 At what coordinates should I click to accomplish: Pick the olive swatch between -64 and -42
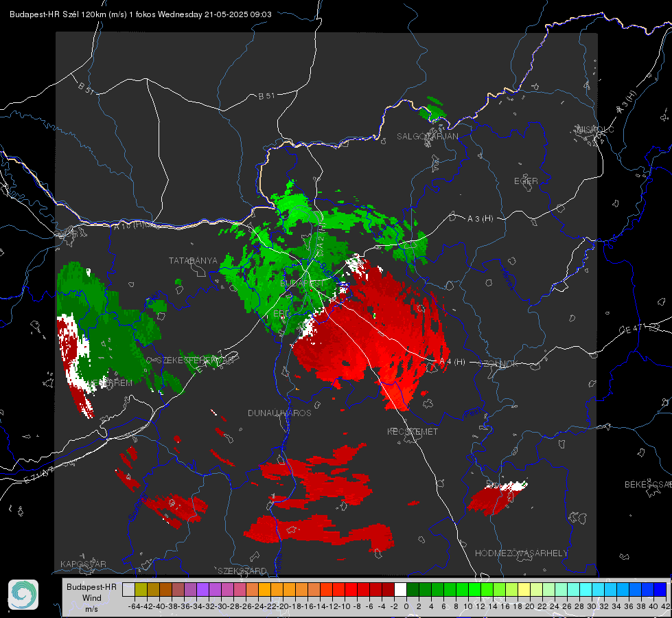click(x=141, y=590)
